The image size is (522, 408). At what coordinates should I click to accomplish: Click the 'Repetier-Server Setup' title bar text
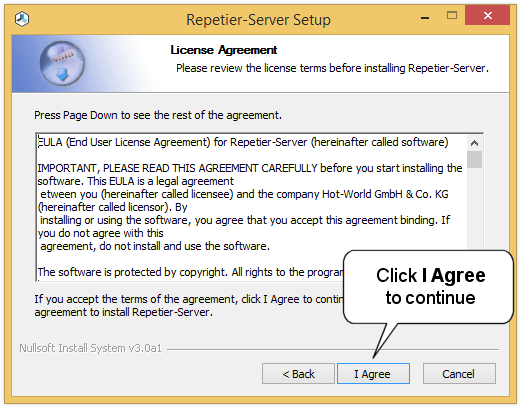258,20
